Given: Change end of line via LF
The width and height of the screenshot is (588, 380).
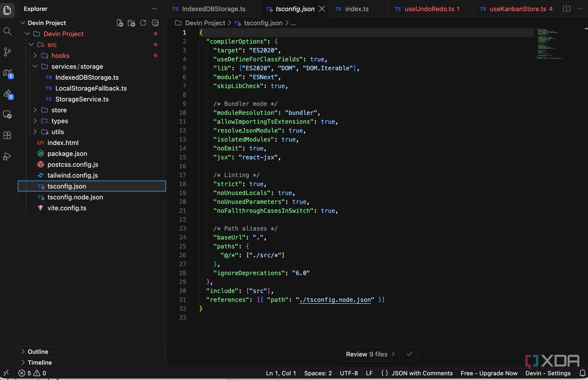Looking at the screenshot, I should [x=369, y=373].
